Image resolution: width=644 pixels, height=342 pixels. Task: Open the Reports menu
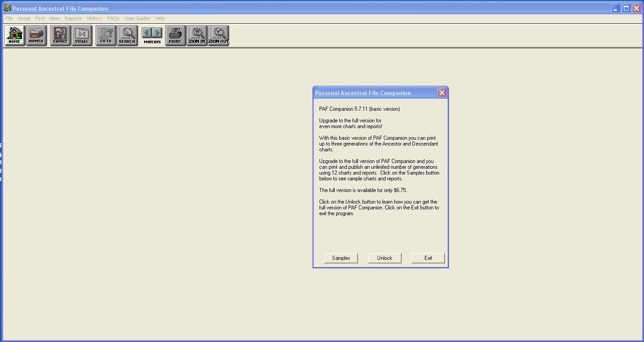point(73,18)
